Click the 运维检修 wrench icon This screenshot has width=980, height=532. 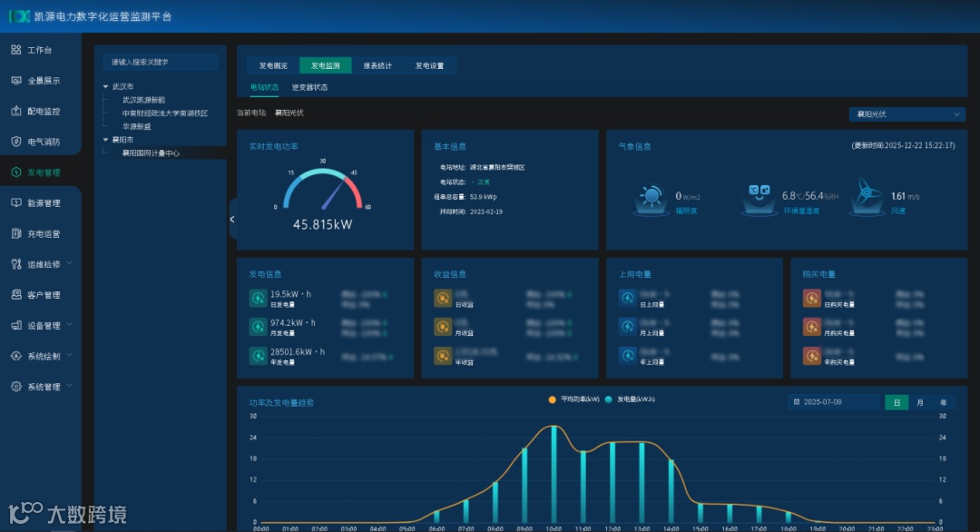click(x=16, y=264)
